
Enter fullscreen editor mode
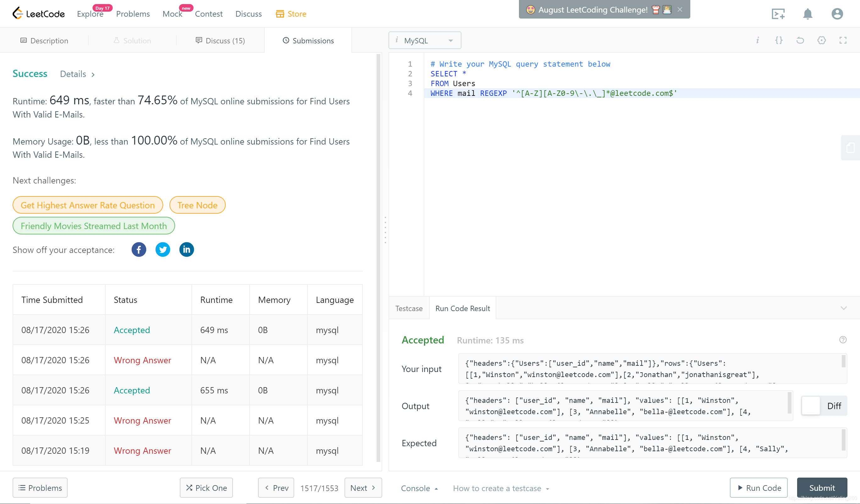pyautogui.click(x=843, y=41)
